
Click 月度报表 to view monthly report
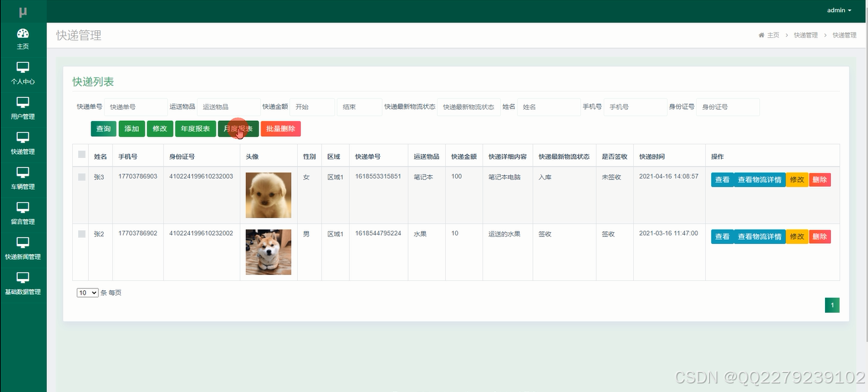click(239, 129)
